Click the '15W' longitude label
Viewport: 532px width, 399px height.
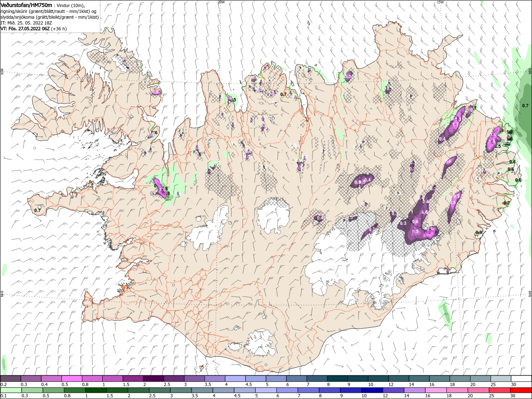(x=440, y=2)
